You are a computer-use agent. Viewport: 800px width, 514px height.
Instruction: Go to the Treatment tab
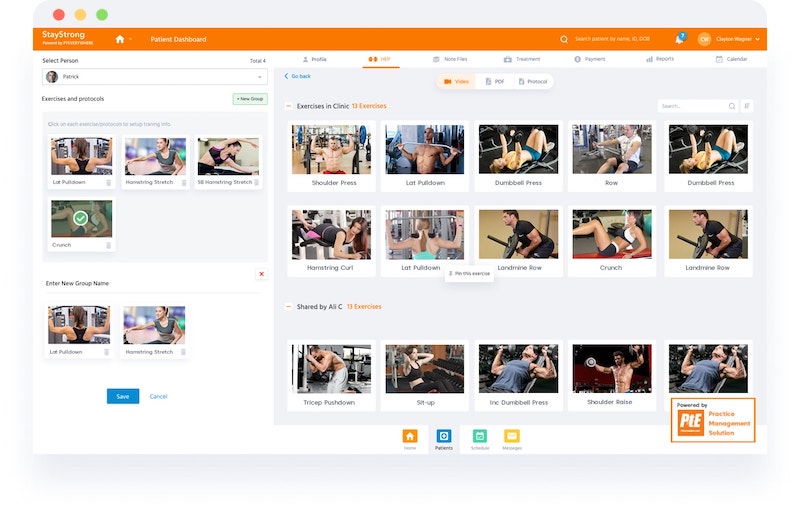(x=522, y=59)
